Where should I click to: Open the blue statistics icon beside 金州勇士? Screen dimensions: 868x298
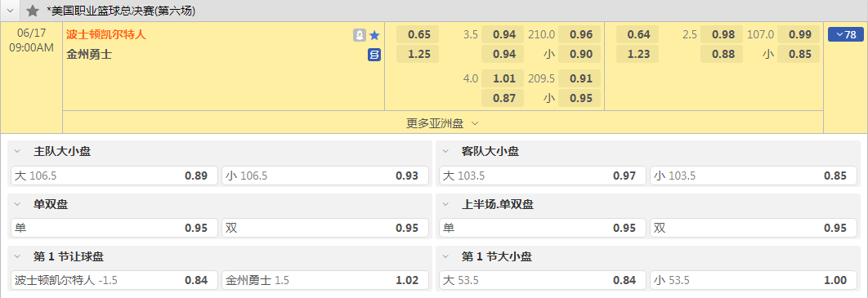(374, 55)
